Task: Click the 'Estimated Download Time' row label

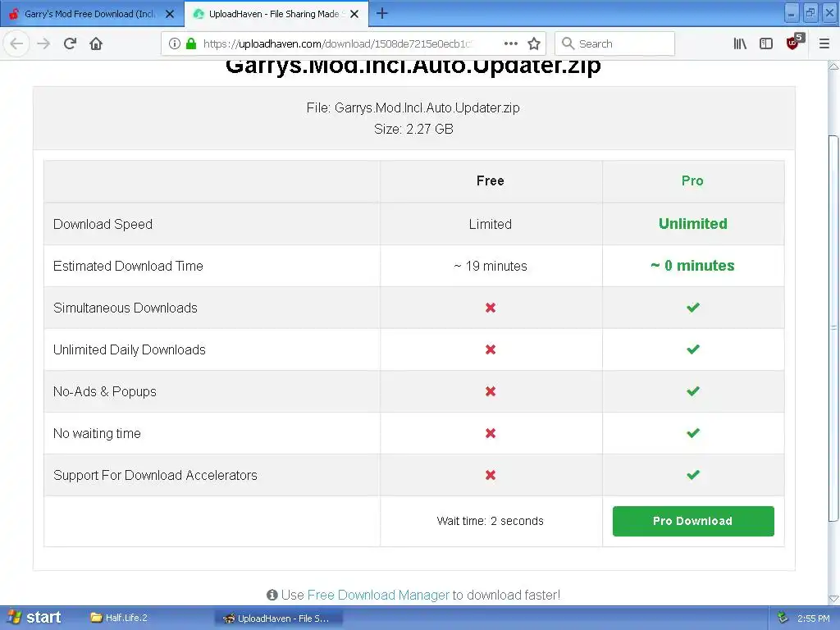Action: click(128, 266)
